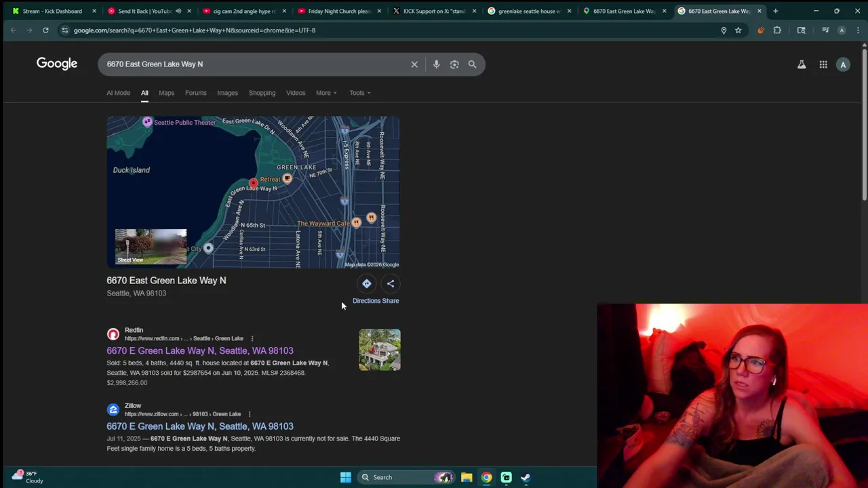Open the Redfin result's three-dot options
868x488 pixels.
click(x=252, y=338)
